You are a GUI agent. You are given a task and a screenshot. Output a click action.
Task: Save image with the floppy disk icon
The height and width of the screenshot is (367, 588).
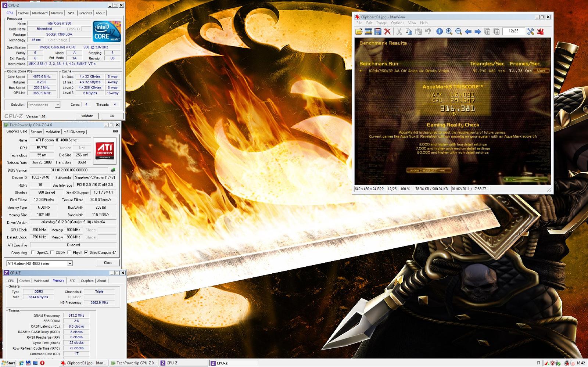[x=378, y=32]
